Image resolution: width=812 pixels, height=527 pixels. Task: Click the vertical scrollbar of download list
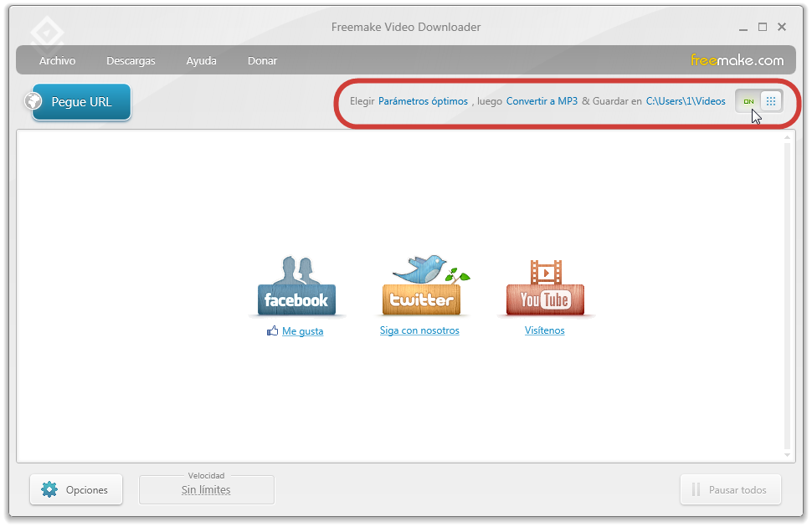pos(787,295)
